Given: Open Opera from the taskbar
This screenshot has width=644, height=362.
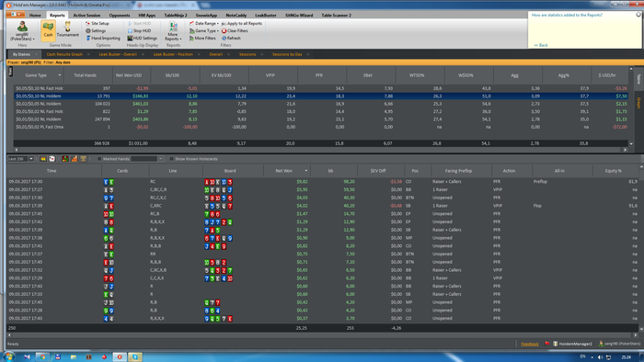Looking at the screenshot, I should [x=120, y=356].
